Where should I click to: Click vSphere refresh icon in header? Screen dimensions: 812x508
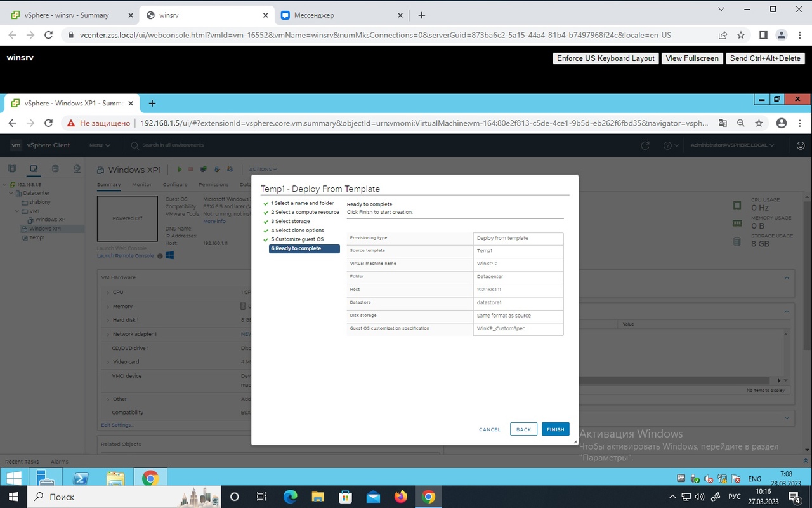pos(645,145)
